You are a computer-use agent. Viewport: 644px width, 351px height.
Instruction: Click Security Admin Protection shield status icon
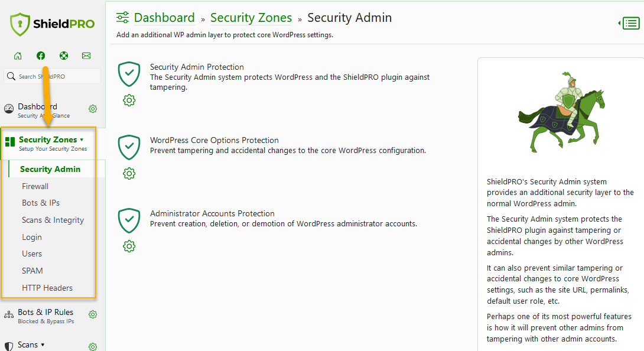(129, 74)
